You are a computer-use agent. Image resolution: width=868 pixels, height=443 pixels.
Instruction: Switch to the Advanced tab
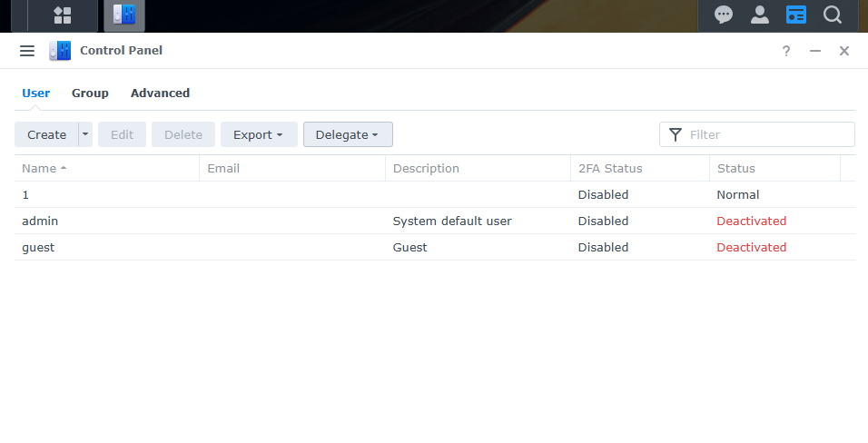[160, 93]
